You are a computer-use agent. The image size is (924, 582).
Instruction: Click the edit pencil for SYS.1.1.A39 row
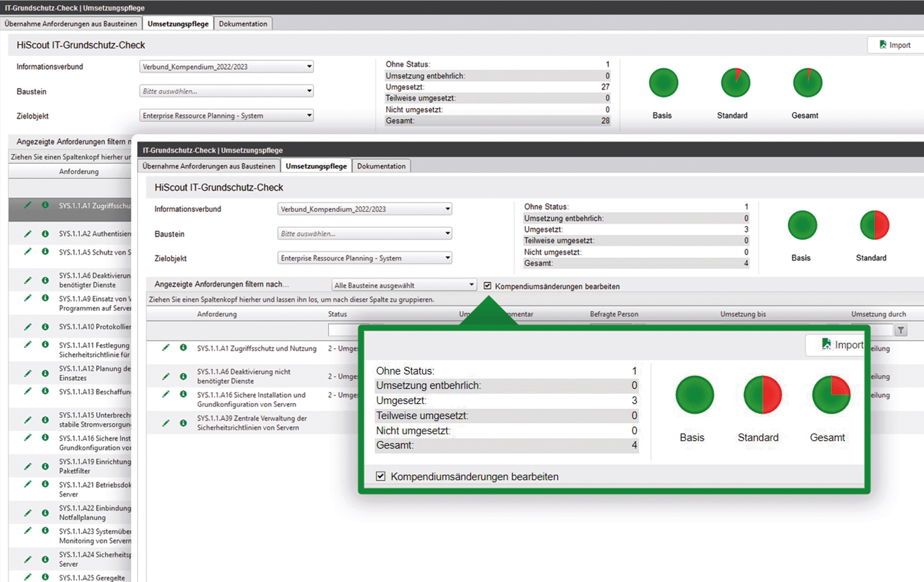pyautogui.click(x=166, y=423)
